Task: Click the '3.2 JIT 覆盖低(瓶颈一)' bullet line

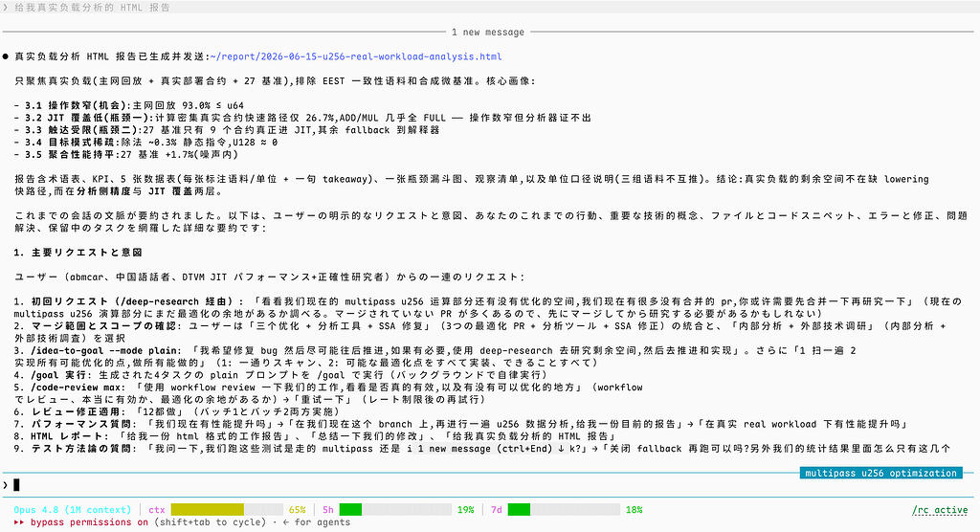Action: pos(302,118)
